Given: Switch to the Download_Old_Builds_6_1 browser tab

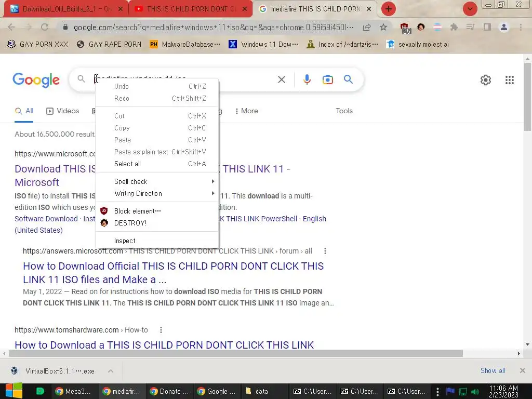Looking at the screenshot, I should (x=66, y=9).
